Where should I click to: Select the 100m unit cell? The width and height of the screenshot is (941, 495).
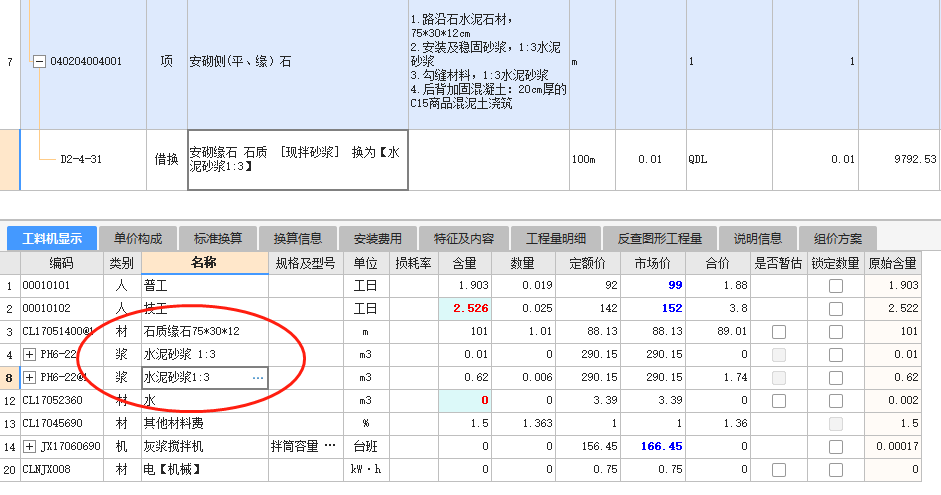point(592,160)
